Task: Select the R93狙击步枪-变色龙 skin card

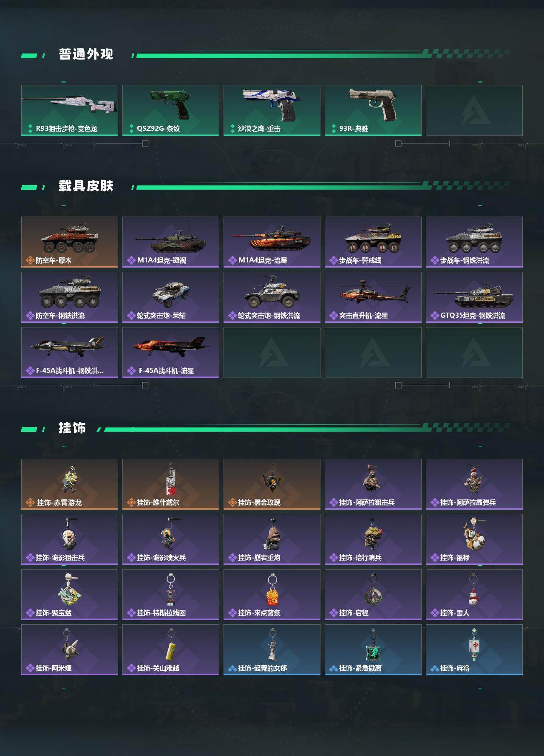Action: point(70,110)
